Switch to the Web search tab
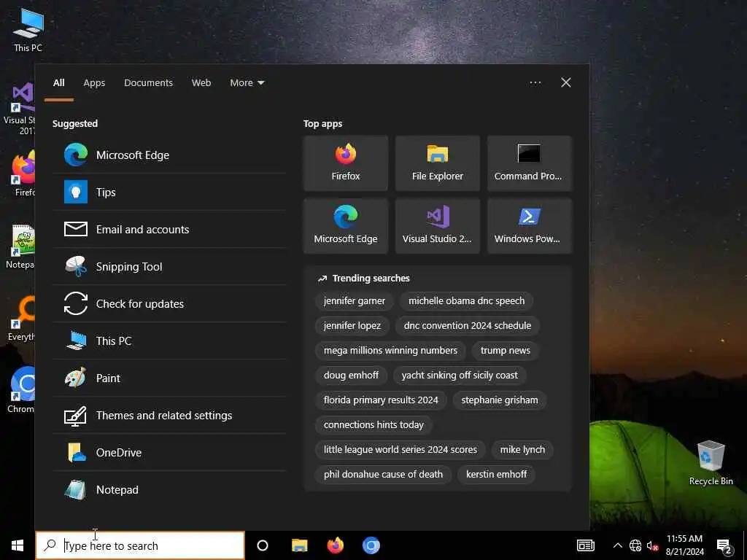The height and width of the screenshot is (560, 747). click(x=201, y=83)
